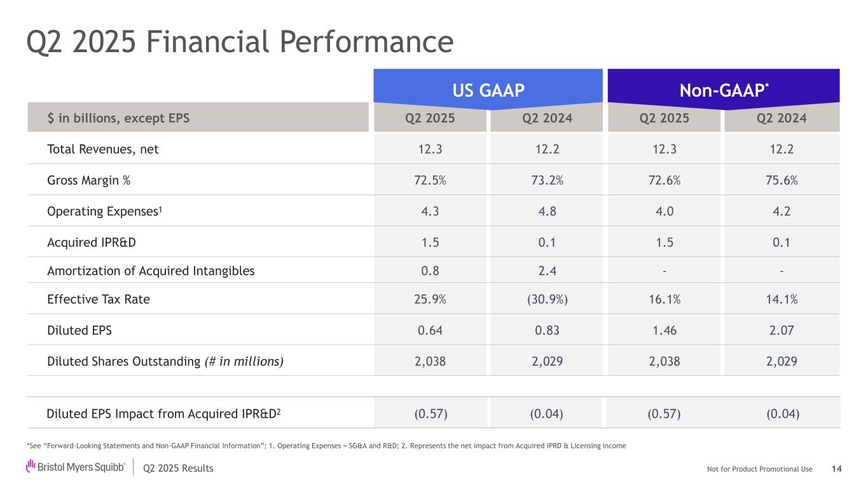The height and width of the screenshot is (487, 868).
Task: Select the Total Revenues, net row label
Action: pyautogui.click(x=103, y=149)
